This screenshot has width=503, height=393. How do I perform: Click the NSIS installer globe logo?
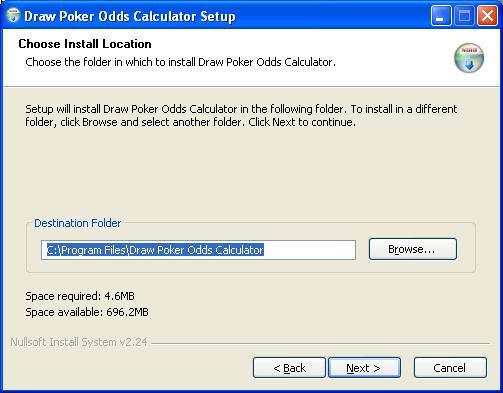click(x=469, y=58)
